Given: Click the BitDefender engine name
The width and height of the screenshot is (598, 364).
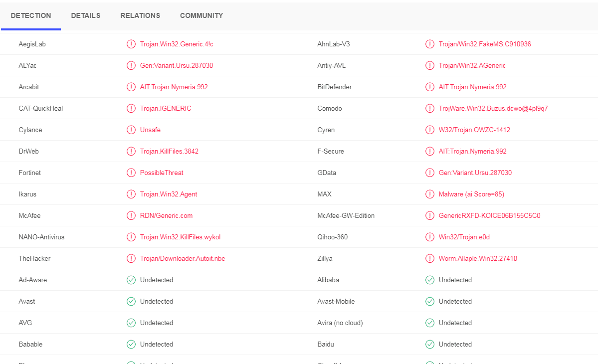Looking at the screenshot, I should 335,87.
